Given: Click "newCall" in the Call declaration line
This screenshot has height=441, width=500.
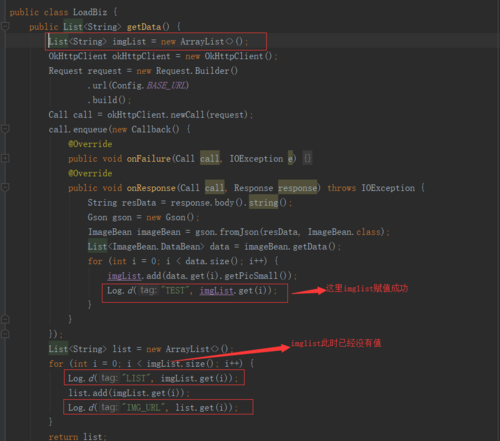Looking at the screenshot, I should coord(187,115).
